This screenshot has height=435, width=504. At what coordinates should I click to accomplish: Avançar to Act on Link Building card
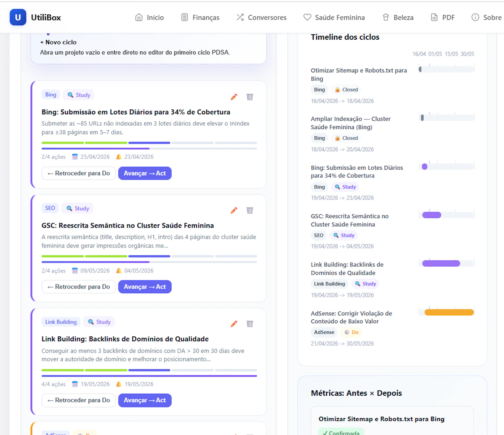(145, 400)
